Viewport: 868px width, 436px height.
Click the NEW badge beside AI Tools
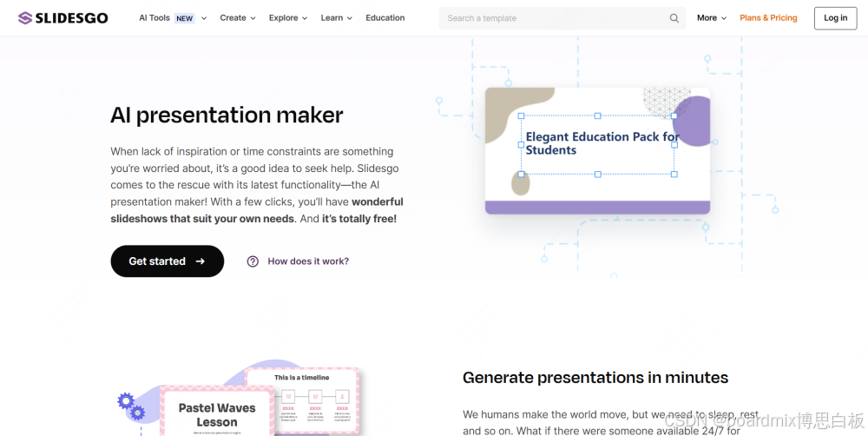tap(184, 18)
